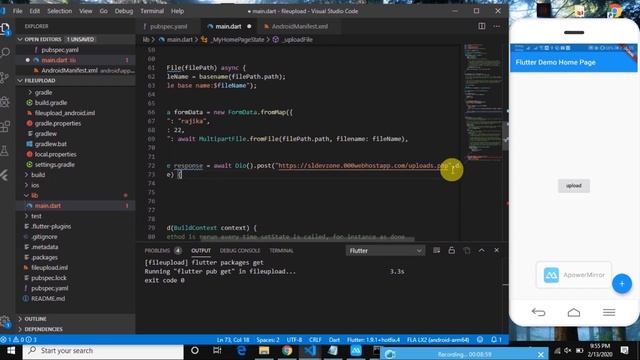The width and height of the screenshot is (640, 360).
Task: Open output log file icon
Action: [467, 250]
